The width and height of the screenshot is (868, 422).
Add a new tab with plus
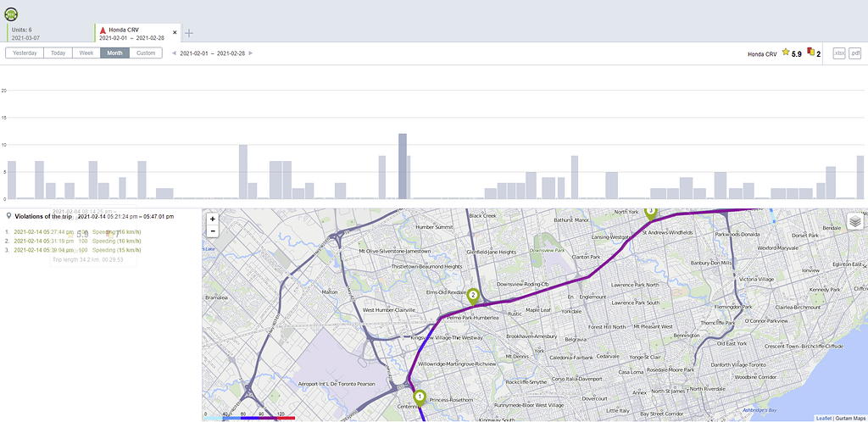189,33
